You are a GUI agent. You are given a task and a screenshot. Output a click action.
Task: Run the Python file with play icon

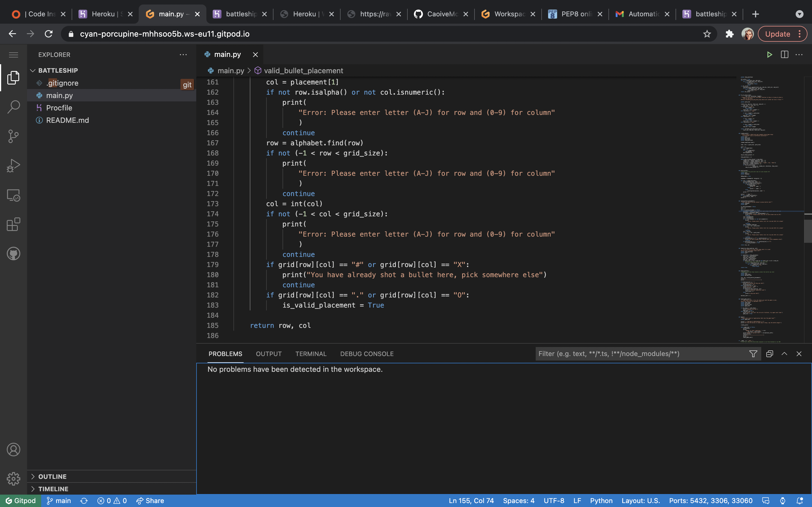pyautogui.click(x=769, y=55)
